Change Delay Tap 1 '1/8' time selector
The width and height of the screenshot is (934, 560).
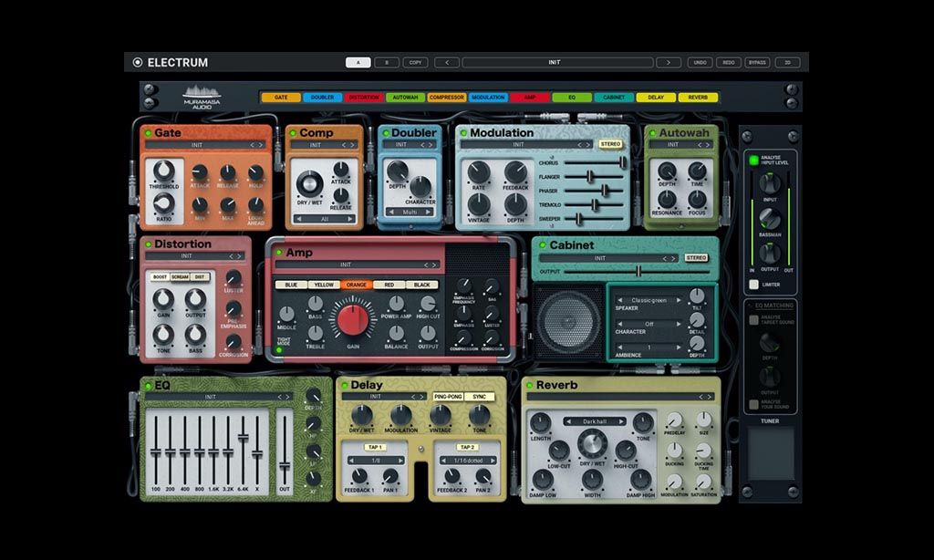click(376, 461)
